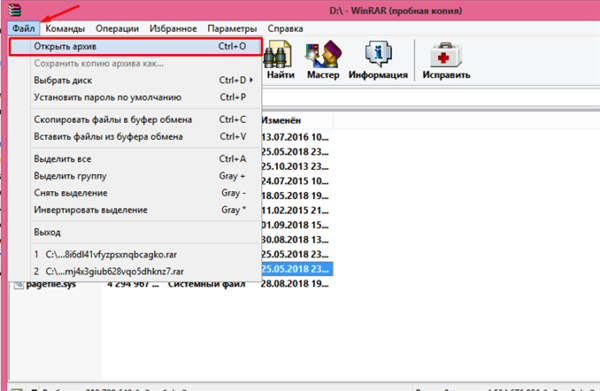Click the WinRAR books icon in title bar
The height and width of the screenshot is (391, 600).
point(15,10)
